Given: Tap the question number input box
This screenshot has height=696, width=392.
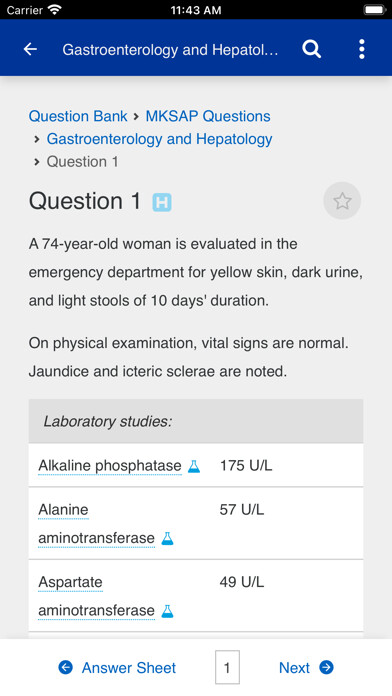Looking at the screenshot, I should (227, 667).
